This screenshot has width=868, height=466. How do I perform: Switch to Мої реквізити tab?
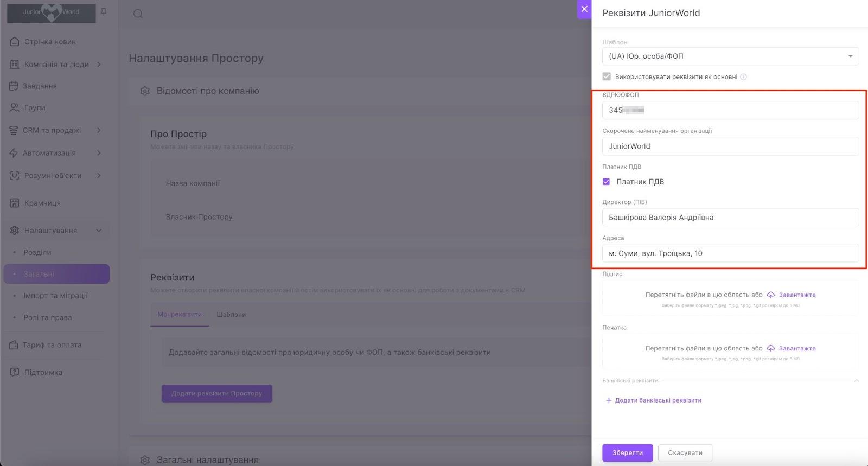[180, 315]
